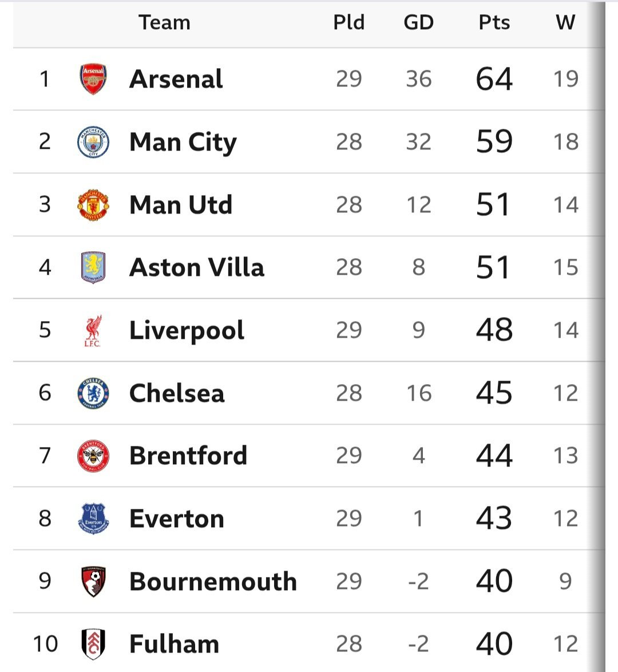Click the Aston Villa badge

coord(93,267)
